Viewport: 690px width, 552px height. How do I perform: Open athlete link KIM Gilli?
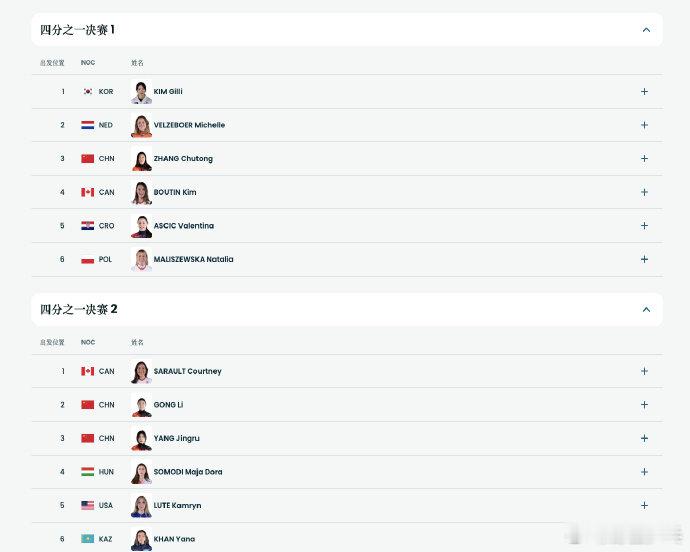click(168, 92)
